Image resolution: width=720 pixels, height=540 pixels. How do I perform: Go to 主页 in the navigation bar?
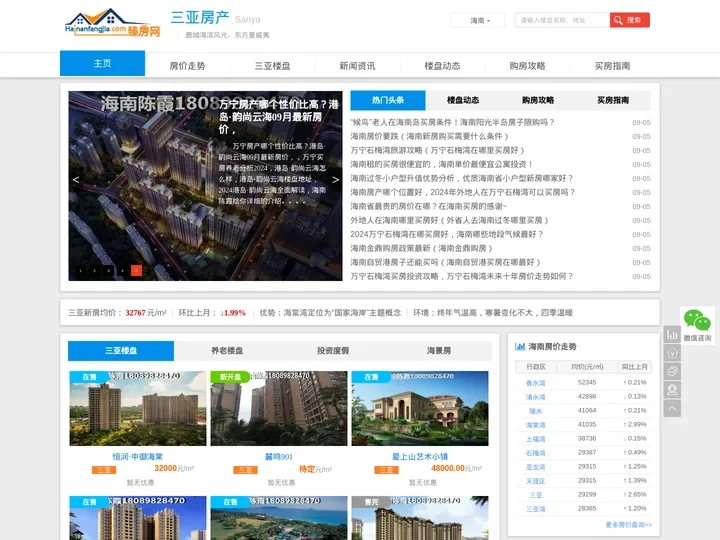coord(102,63)
